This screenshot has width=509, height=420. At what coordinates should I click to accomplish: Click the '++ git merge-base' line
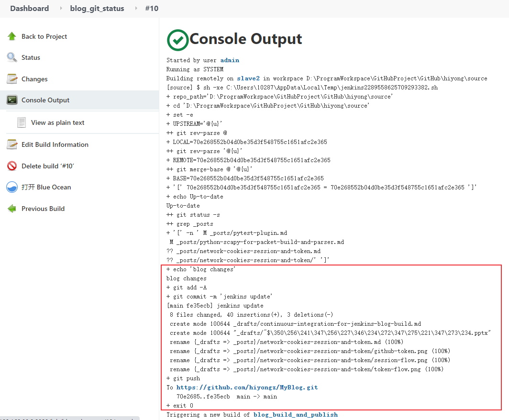[x=210, y=169]
